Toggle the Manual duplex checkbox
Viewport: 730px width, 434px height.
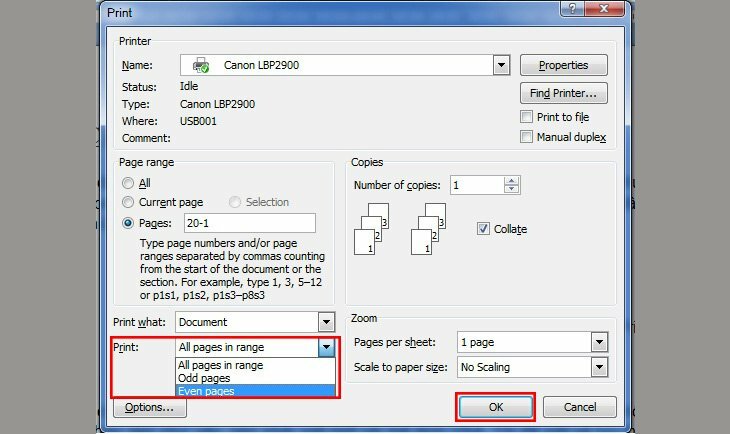527,137
